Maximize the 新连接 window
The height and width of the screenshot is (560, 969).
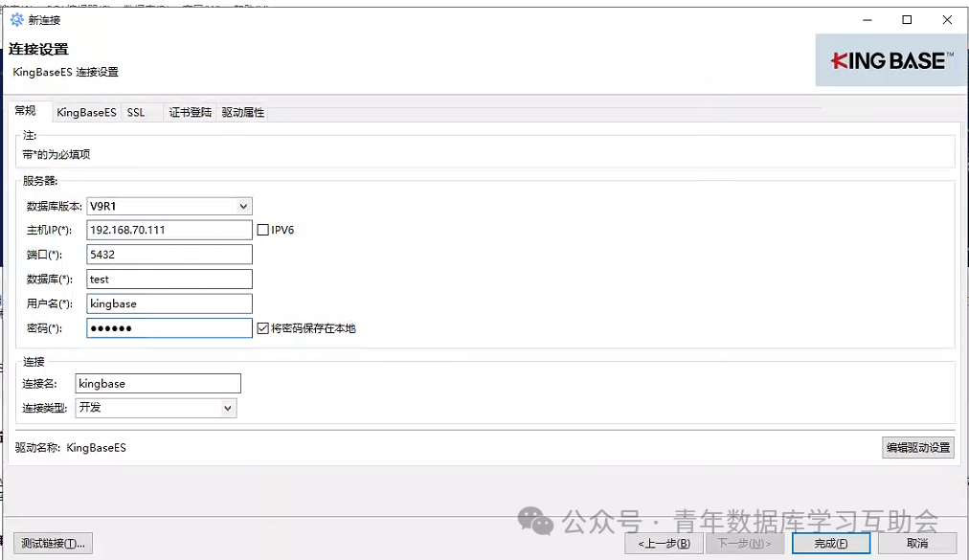pos(907,20)
